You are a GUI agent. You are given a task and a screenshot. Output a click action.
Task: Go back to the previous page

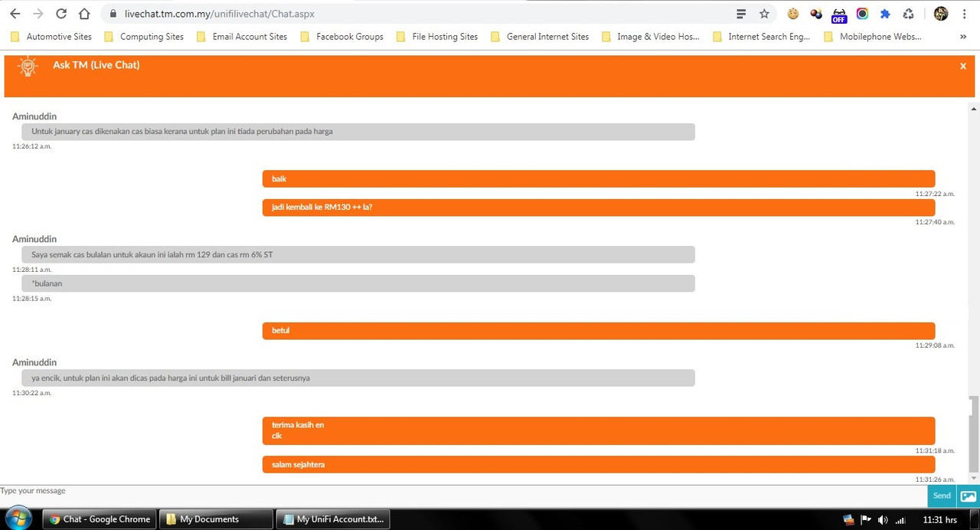[x=15, y=14]
